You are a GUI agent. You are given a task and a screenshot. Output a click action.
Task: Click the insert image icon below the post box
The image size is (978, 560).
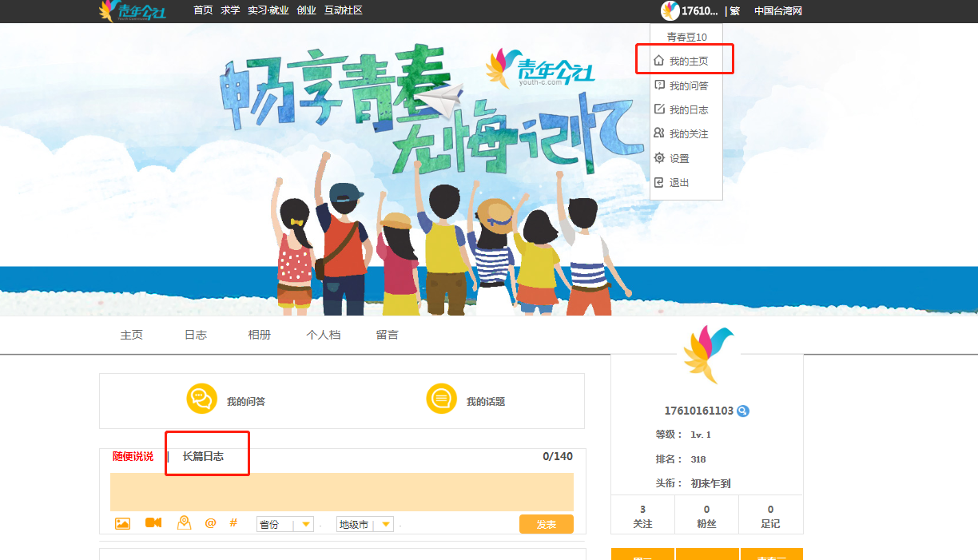(122, 523)
